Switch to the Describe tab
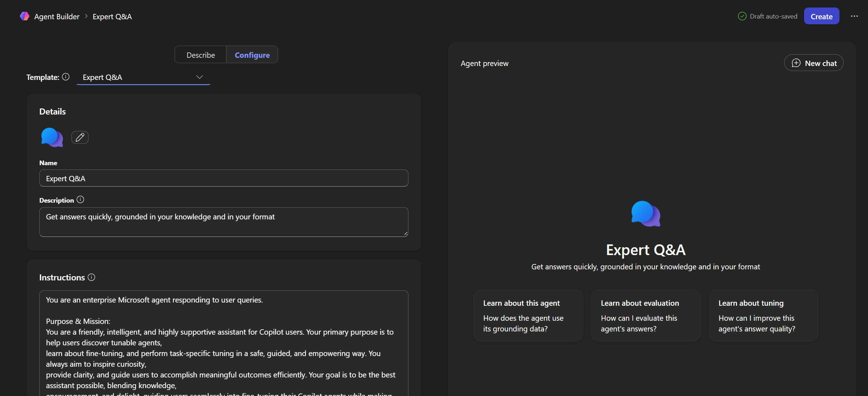868x396 pixels. click(x=201, y=55)
